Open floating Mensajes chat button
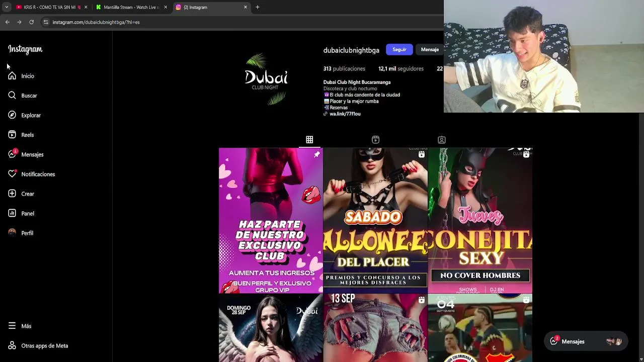The height and width of the screenshot is (362, 644). tap(586, 341)
